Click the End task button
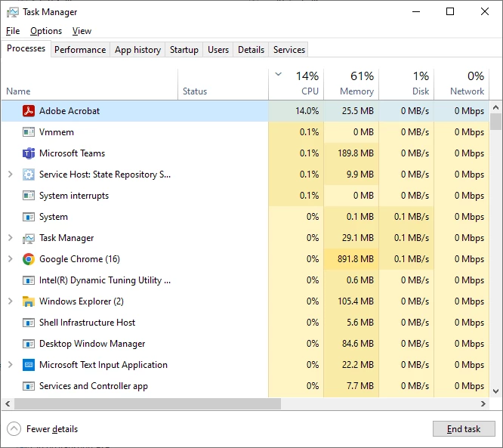The image size is (503, 448). tap(464, 429)
